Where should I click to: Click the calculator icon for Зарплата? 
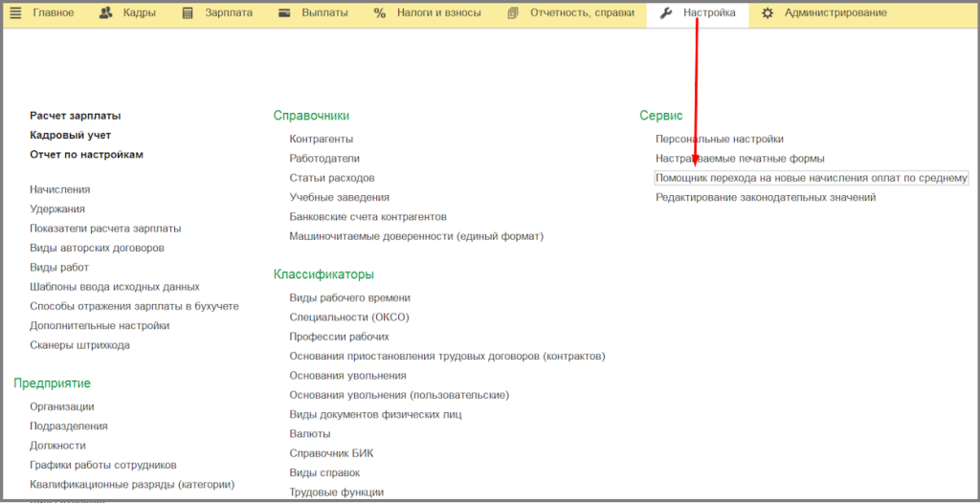(188, 12)
